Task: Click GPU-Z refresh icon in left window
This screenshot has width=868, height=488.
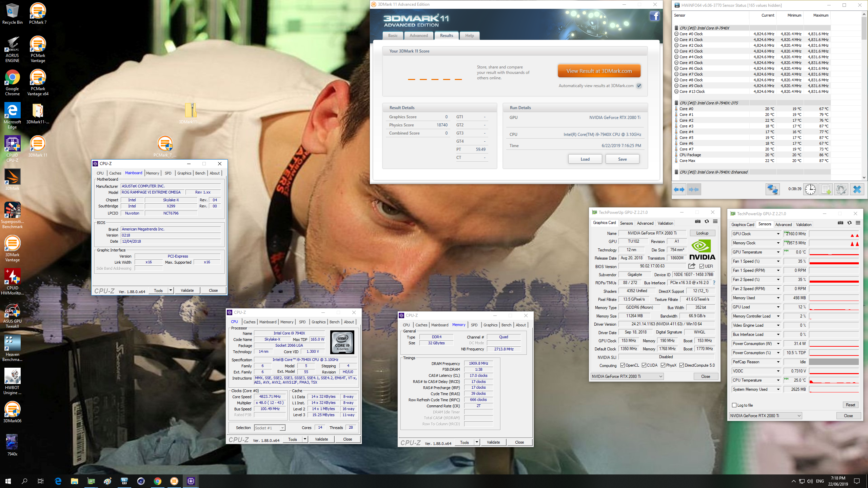Action: click(x=707, y=221)
